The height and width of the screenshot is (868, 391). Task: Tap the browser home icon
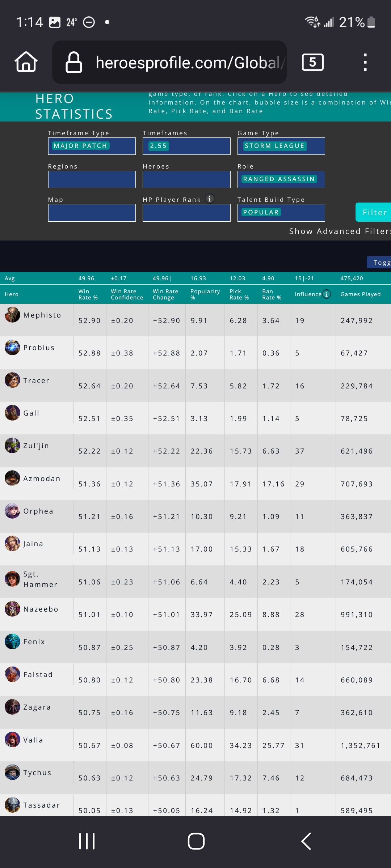pos(26,62)
